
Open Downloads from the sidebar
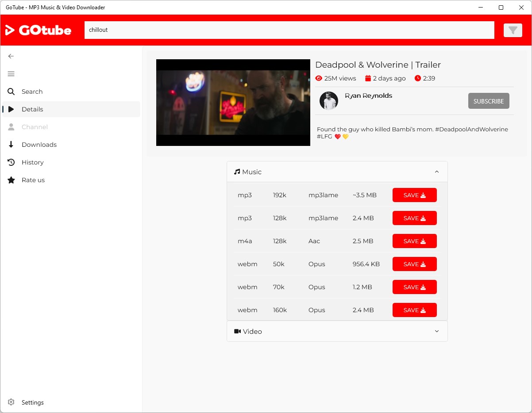71,145
